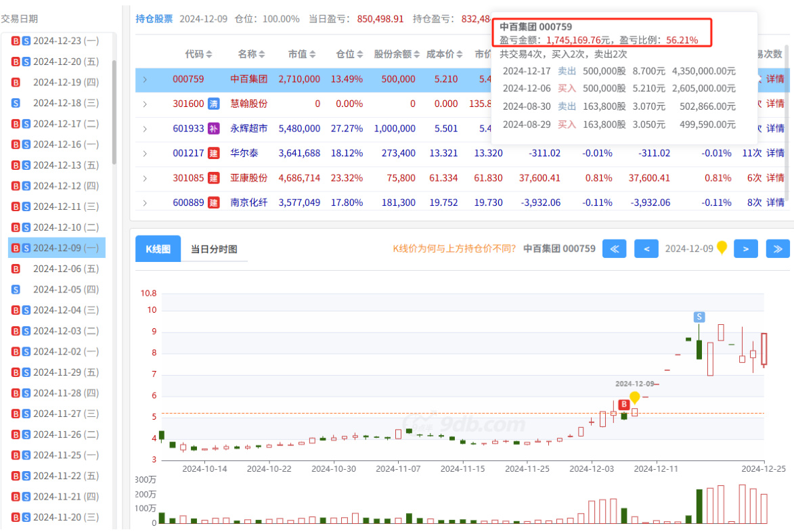This screenshot has width=794, height=532.
Task: Expand the 000759 中百集团 row
Action: click(145, 79)
